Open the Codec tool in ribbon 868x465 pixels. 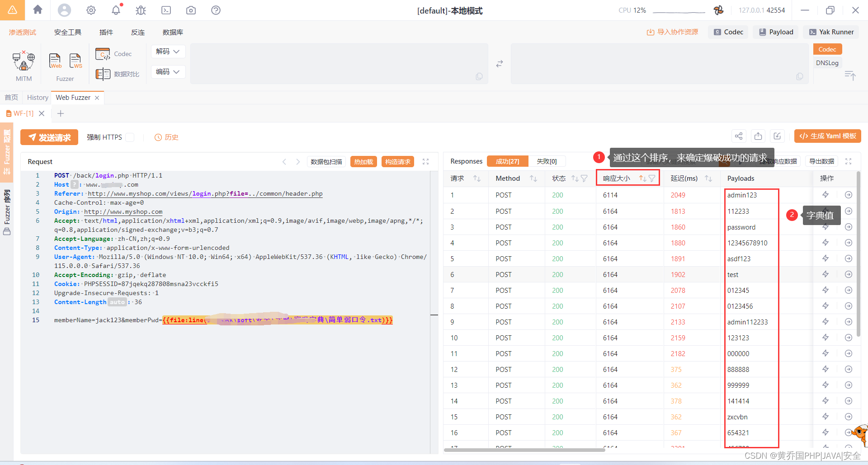(x=113, y=54)
